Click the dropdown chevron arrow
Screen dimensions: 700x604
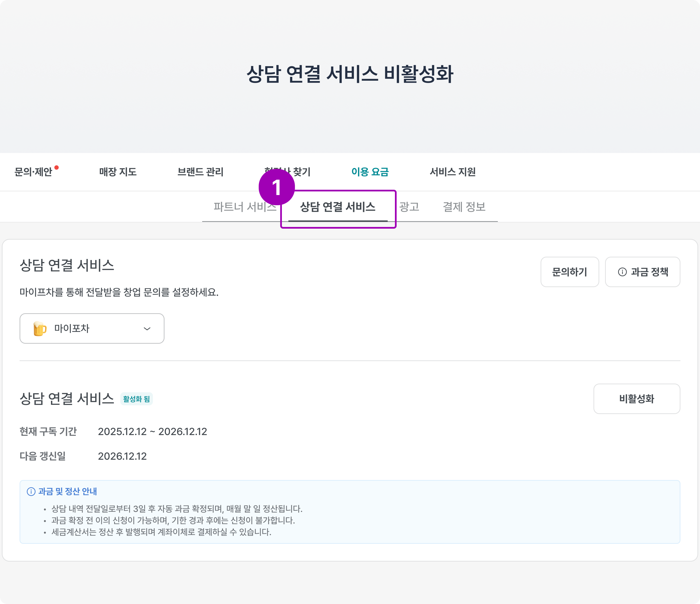pos(147,328)
